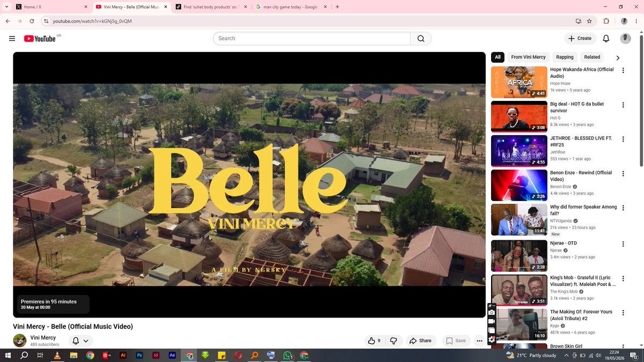Open options for Hope Wakanda-Africa video
The image size is (644, 362).
[623, 70]
